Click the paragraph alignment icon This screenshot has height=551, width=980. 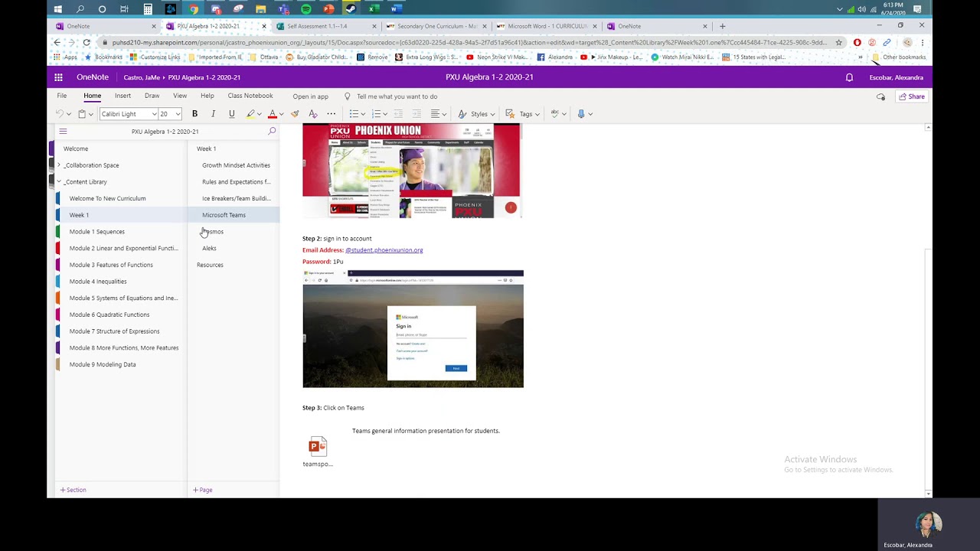click(x=435, y=114)
